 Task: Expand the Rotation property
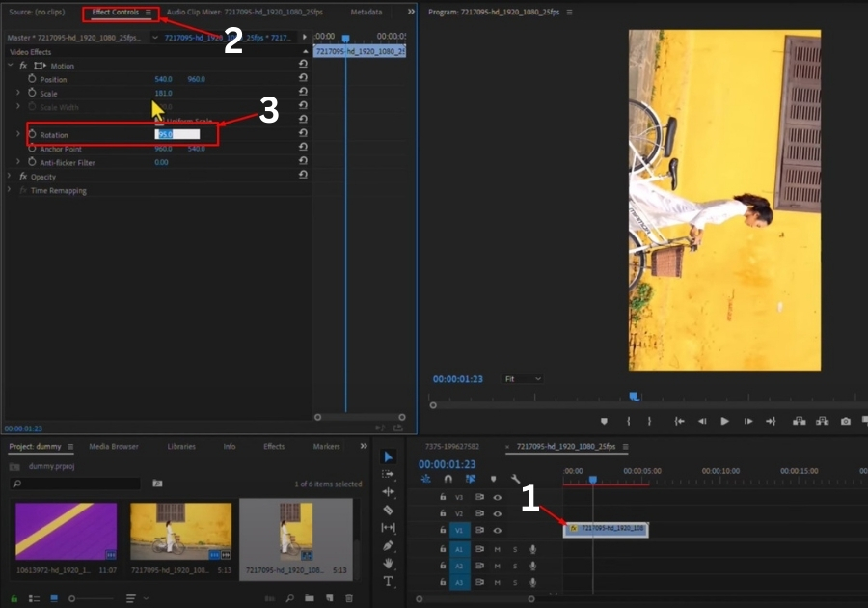pyautogui.click(x=18, y=134)
